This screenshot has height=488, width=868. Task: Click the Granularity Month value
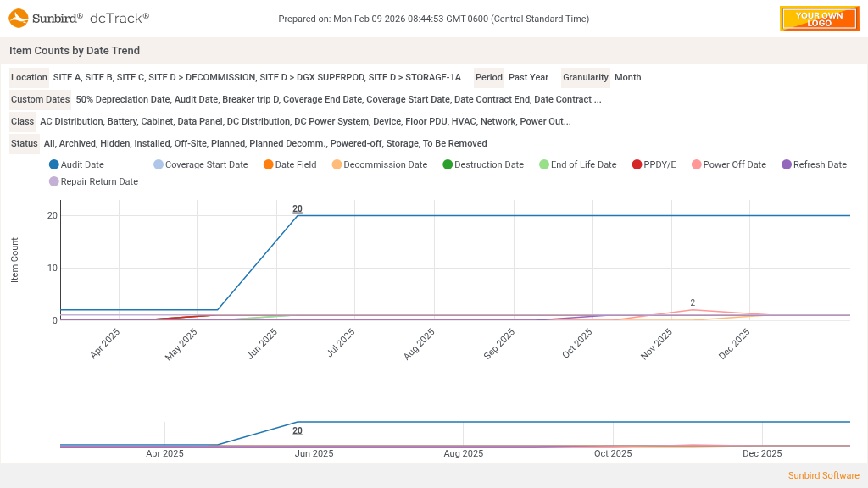point(627,77)
